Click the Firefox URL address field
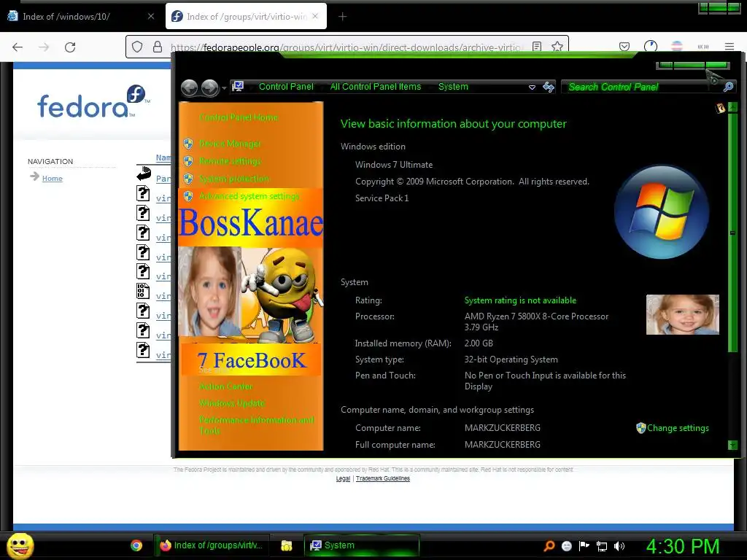 (x=345, y=47)
